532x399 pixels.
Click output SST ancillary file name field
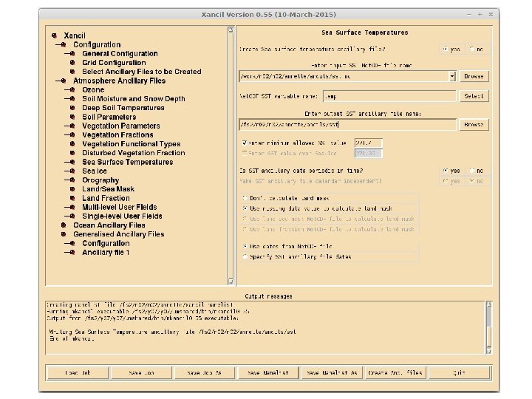(347, 125)
